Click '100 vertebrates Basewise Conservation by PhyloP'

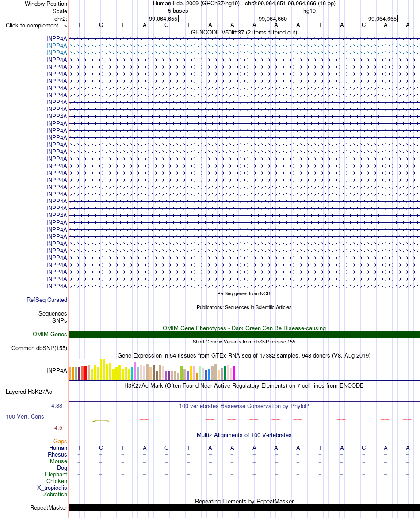[x=244, y=406]
